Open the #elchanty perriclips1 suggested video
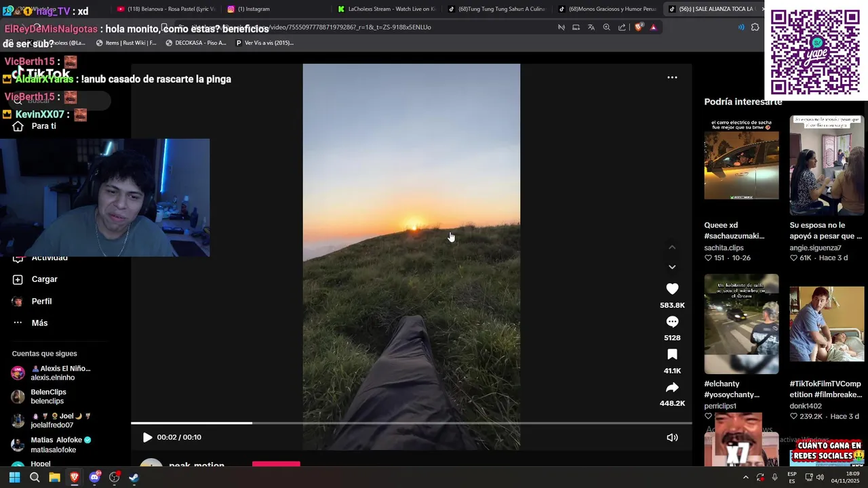The height and width of the screenshot is (488, 868). pyautogui.click(x=741, y=324)
